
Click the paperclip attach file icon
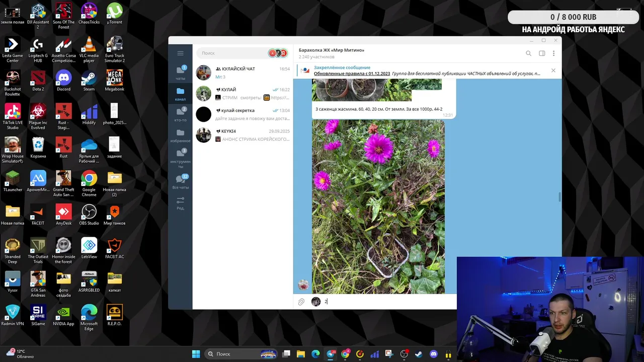coord(301,302)
